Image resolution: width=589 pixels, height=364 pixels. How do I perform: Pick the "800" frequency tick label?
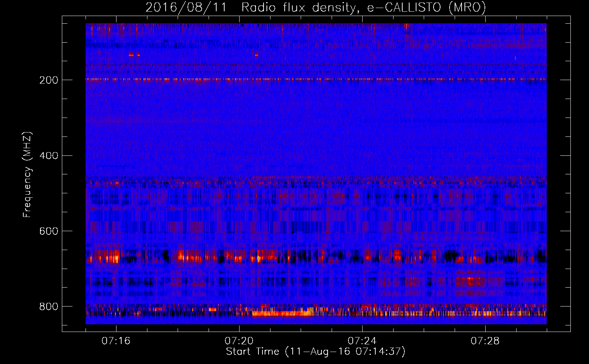49,306
